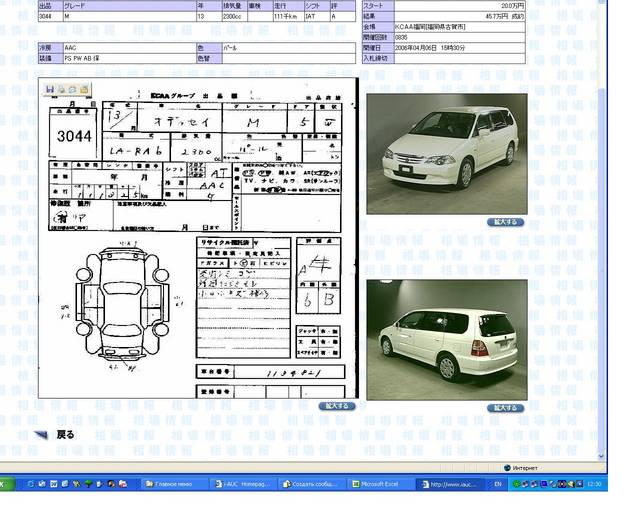640x512 pixels.
Task: Click the print image icon on the image toolbar
Action: coord(61,89)
